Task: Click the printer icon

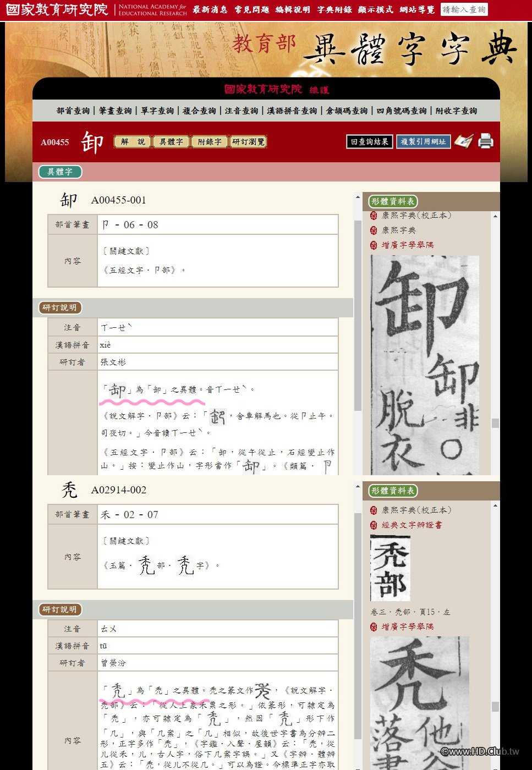Action: [x=486, y=141]
